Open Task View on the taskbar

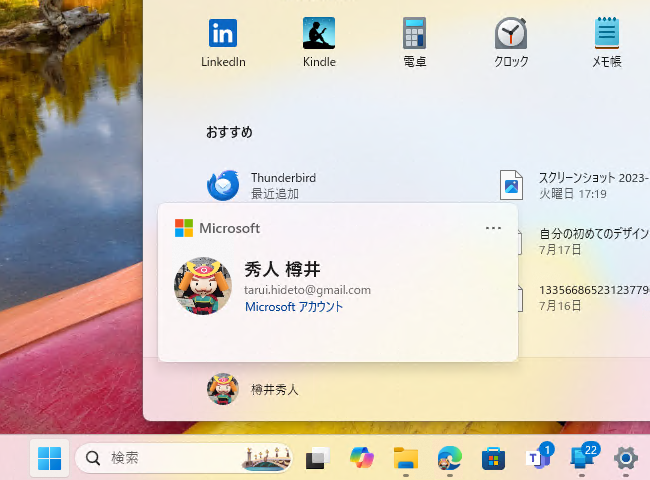point(318,458)
